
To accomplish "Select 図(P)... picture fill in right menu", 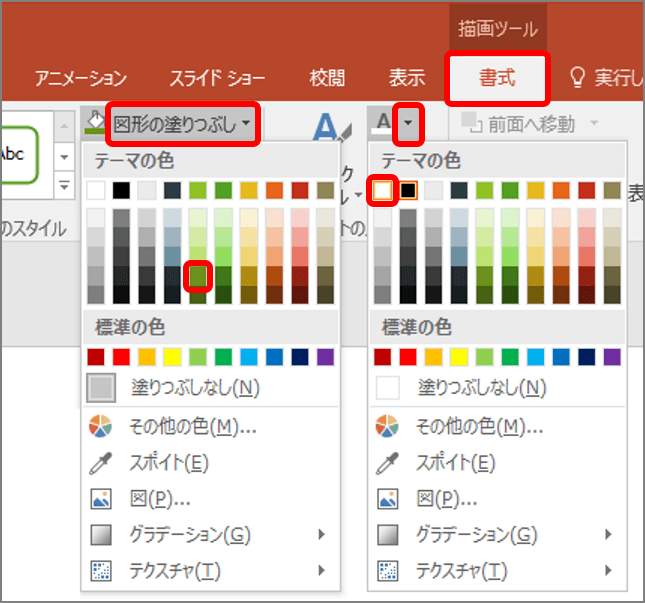I will (497, 499).
